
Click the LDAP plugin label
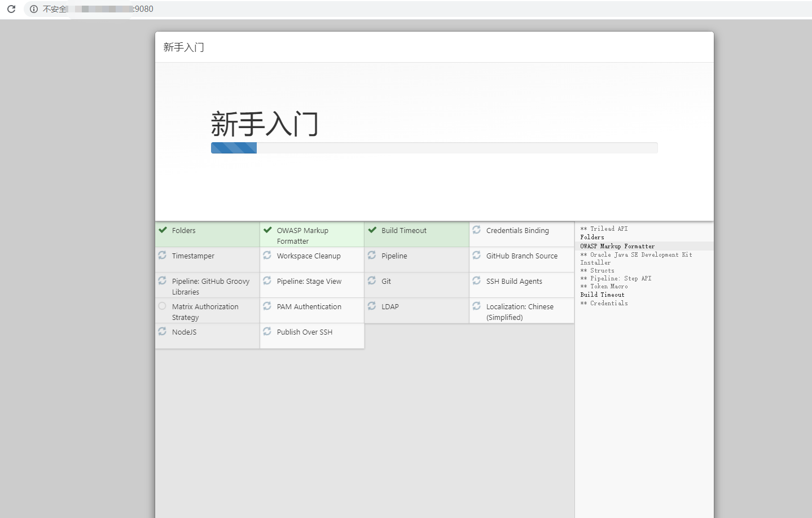pos(390,307)
